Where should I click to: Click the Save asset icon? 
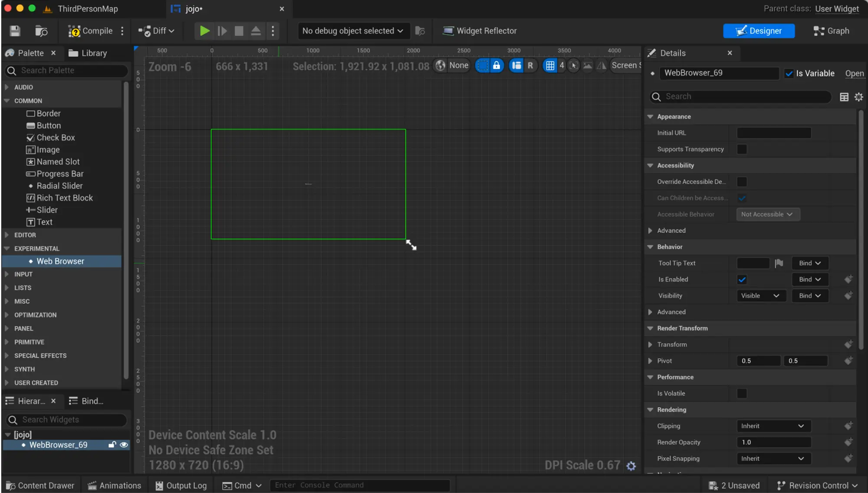(15, 31)
